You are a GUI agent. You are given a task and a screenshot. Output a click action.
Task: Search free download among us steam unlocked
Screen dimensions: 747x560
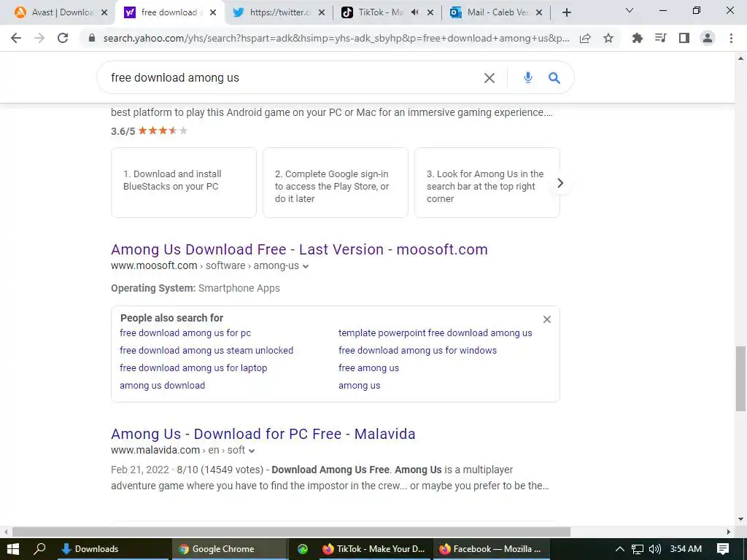click(206, 351)
